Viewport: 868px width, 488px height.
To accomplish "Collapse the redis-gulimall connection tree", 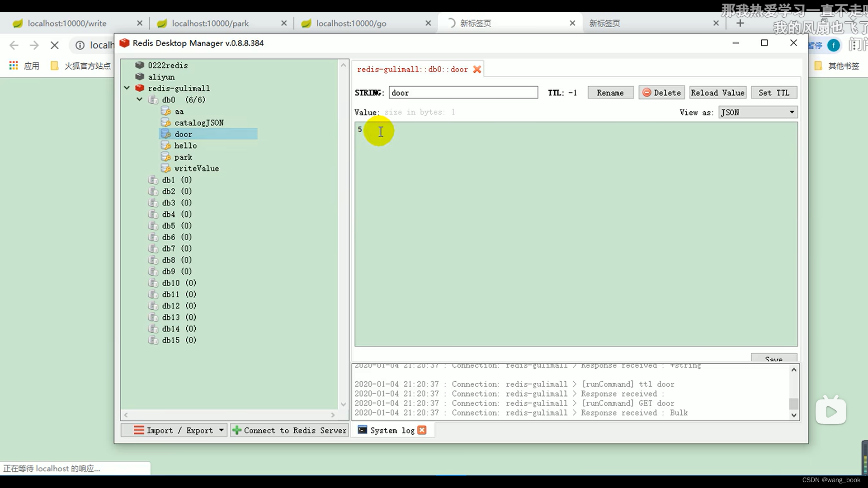I will click(127, 88).
